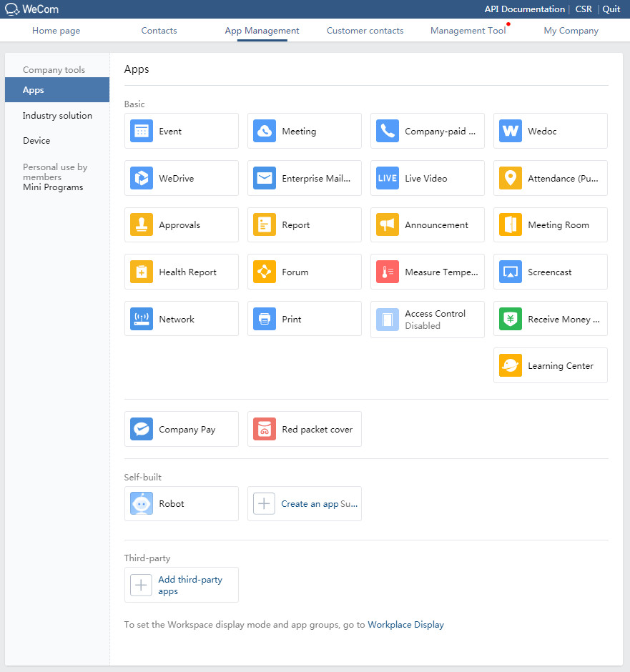The image size is (630, 672).
Task: Click the Announcement label text
Action: point(436,225)
